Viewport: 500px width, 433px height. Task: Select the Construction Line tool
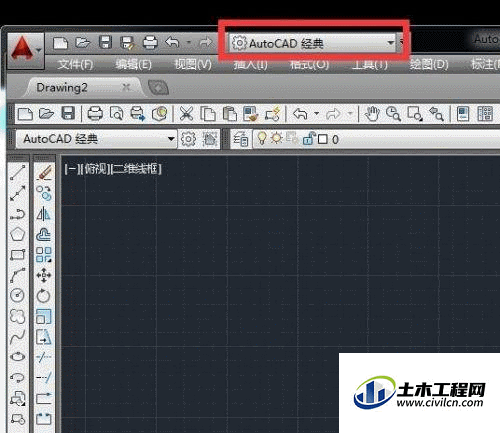[18, 193]
